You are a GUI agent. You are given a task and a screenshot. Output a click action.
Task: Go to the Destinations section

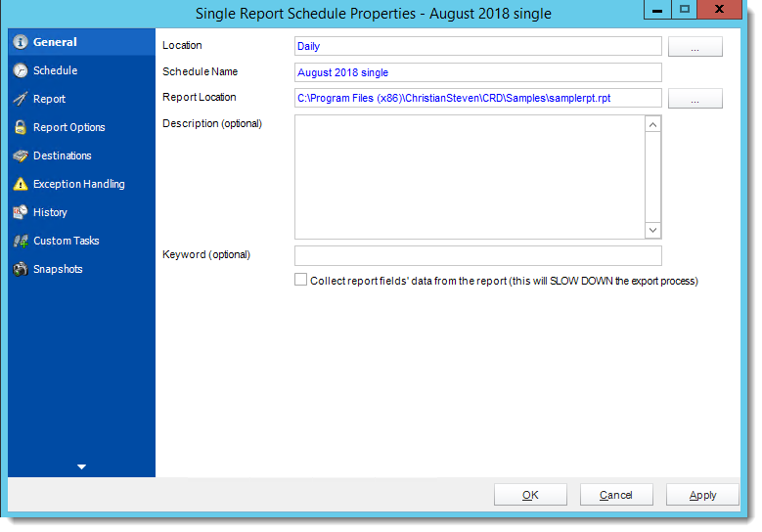tap(81, 155)
